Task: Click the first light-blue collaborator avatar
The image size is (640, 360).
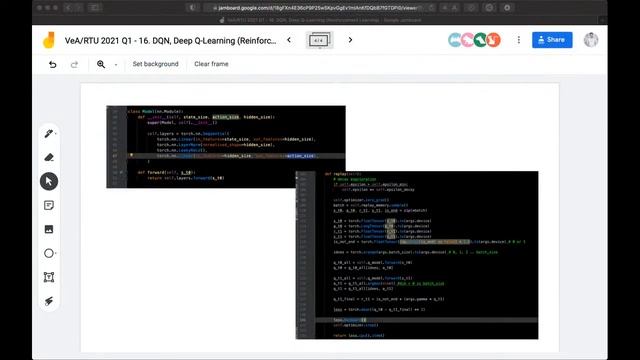Action: coord(455,40)
